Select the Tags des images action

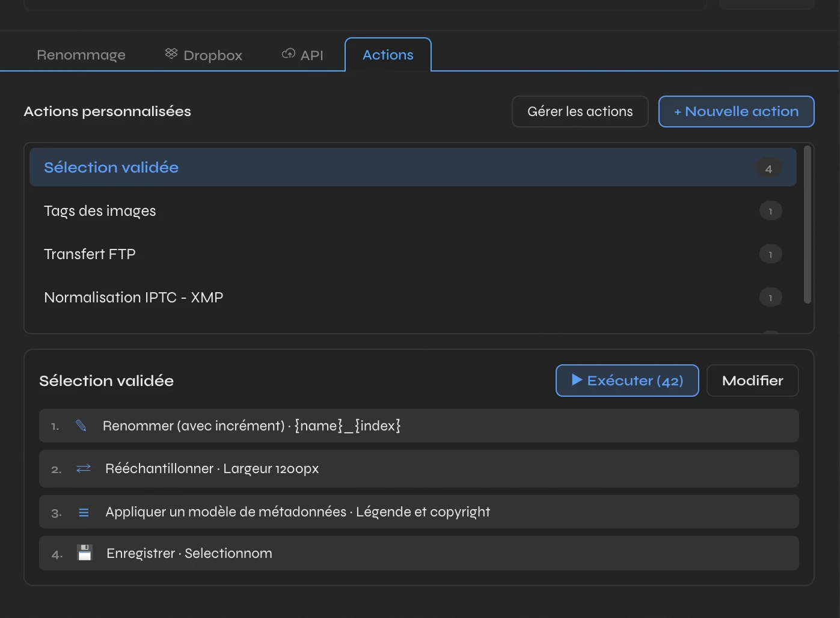click(413, 211)
